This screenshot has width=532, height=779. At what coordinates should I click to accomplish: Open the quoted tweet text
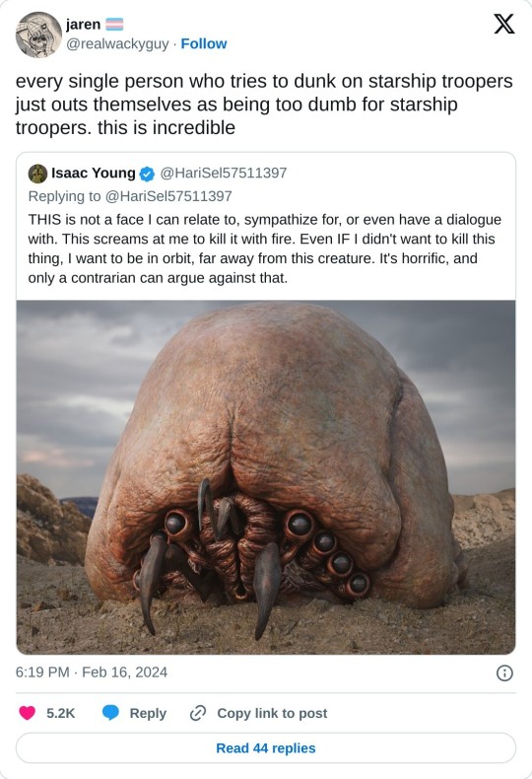click(x=264, y=248)
